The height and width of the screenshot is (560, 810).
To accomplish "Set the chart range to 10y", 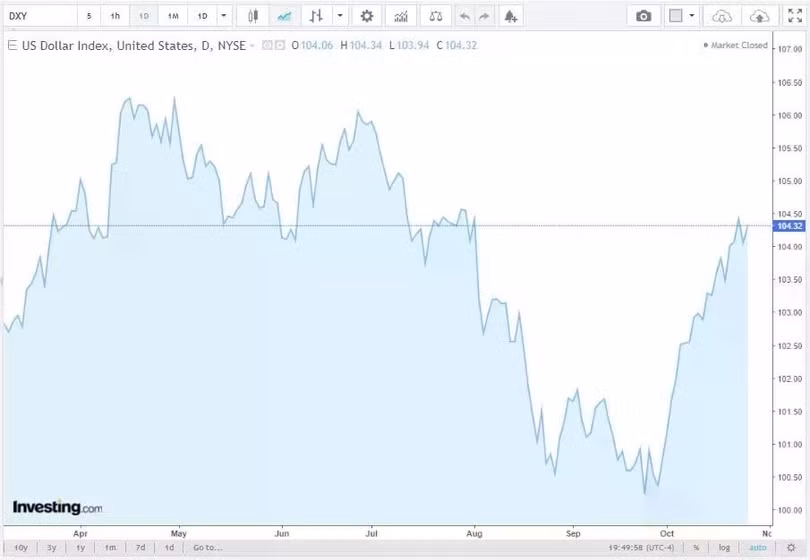I will [x=21, y=547].
